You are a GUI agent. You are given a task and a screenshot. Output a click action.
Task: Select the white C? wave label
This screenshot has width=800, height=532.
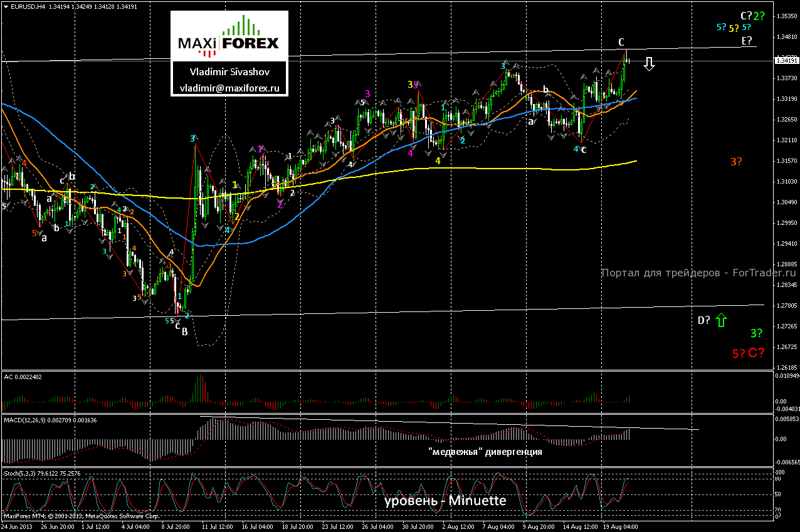click(746, 16)
